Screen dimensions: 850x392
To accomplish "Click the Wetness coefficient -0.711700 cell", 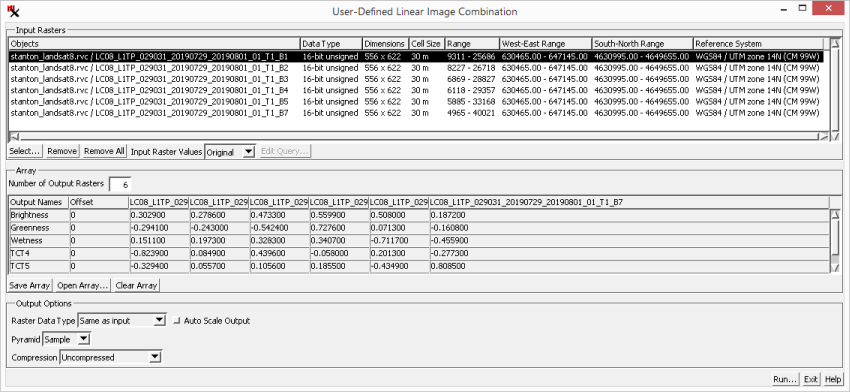I will point(399,241).
